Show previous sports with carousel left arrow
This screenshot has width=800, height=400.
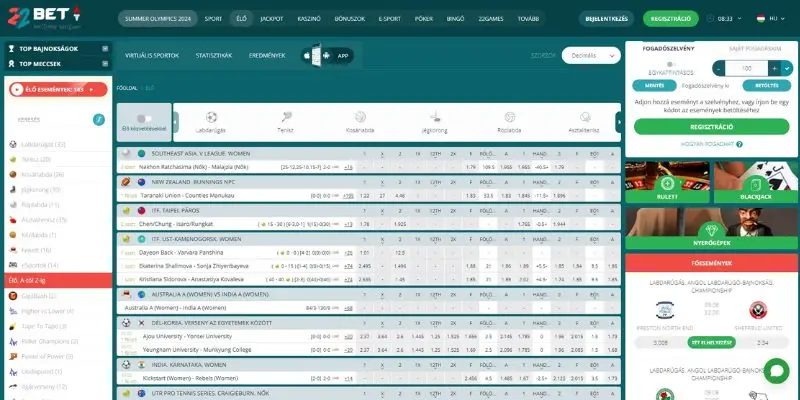tap(176, 122)
